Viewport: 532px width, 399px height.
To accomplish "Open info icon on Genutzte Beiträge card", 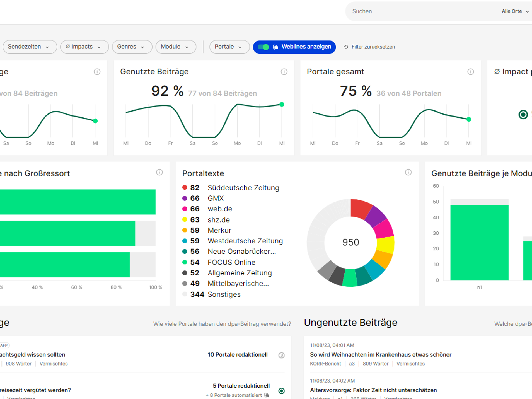I will (284, 72).
